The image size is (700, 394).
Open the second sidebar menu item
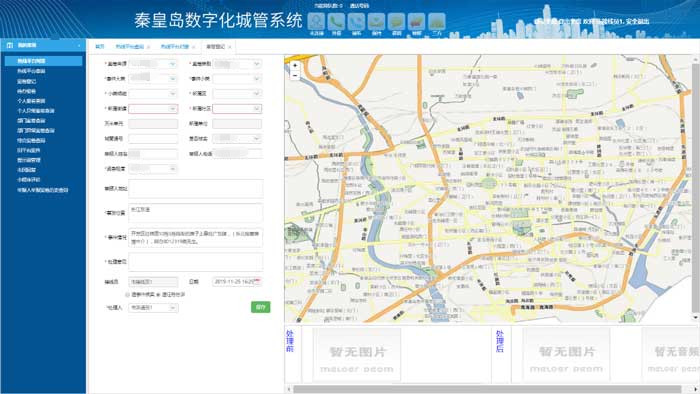[31, 71]
